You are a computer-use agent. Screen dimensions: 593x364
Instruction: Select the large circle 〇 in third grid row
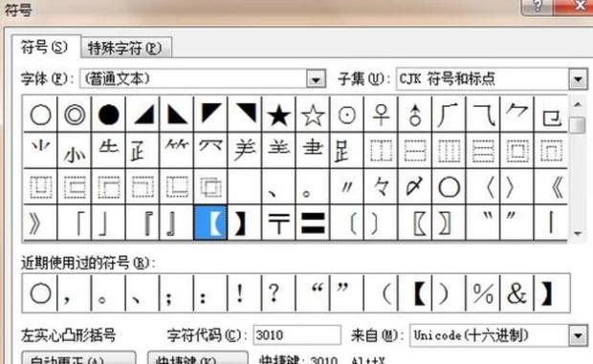tap(449, 187)
